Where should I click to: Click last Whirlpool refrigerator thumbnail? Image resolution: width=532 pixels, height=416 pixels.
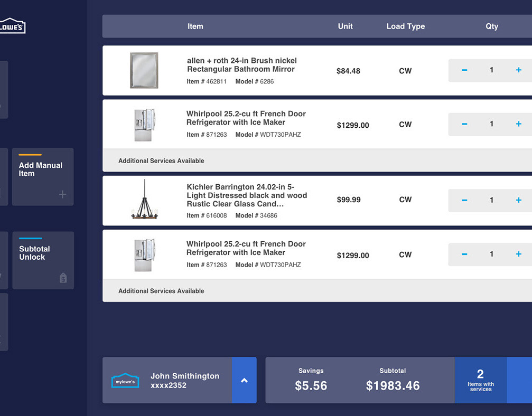145,254
